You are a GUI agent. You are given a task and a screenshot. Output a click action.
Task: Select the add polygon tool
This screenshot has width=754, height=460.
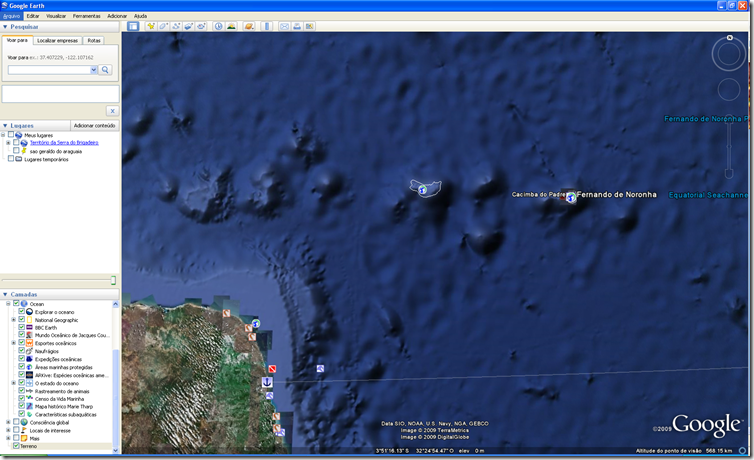[x=163, y=26]
